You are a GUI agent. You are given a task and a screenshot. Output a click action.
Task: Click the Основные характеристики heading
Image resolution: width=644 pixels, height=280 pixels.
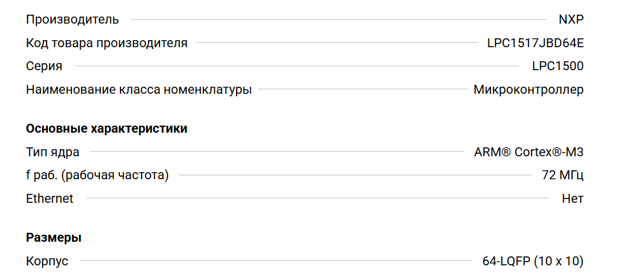point(106,129)
